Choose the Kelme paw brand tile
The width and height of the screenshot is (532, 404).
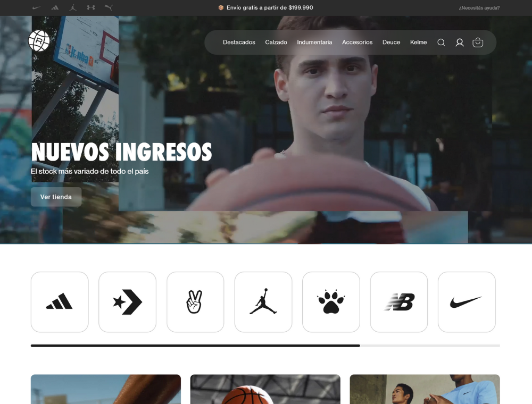point(331,302)
